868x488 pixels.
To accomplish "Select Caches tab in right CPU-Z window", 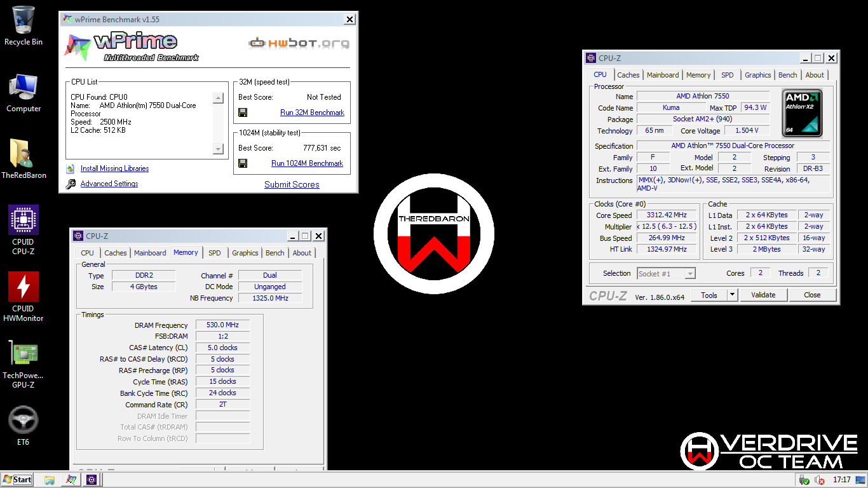I will [628, 75].
